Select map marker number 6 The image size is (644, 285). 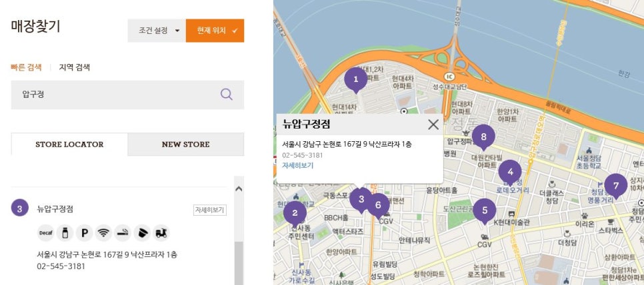click(378, 206)
